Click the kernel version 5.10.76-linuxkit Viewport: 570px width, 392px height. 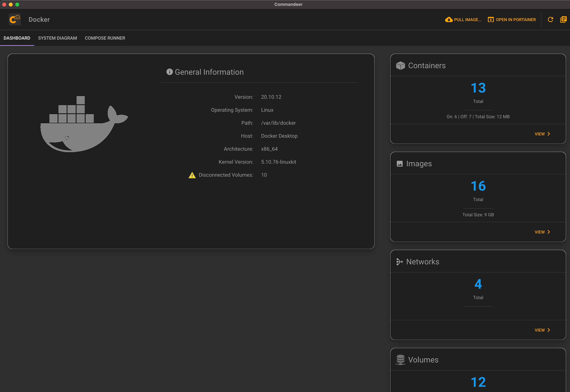point(279,162)
